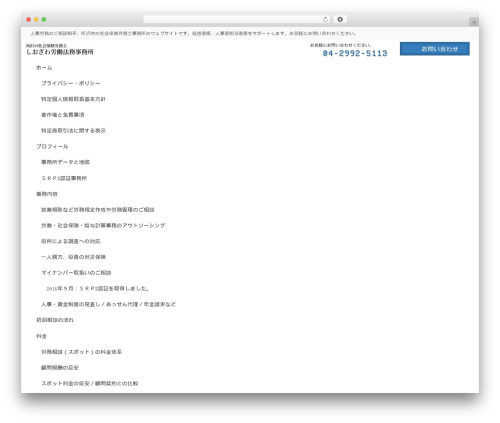Open 労務相談（スポット）の料金体系 link
Screen dimensions: 500x423
pos(81,352)
